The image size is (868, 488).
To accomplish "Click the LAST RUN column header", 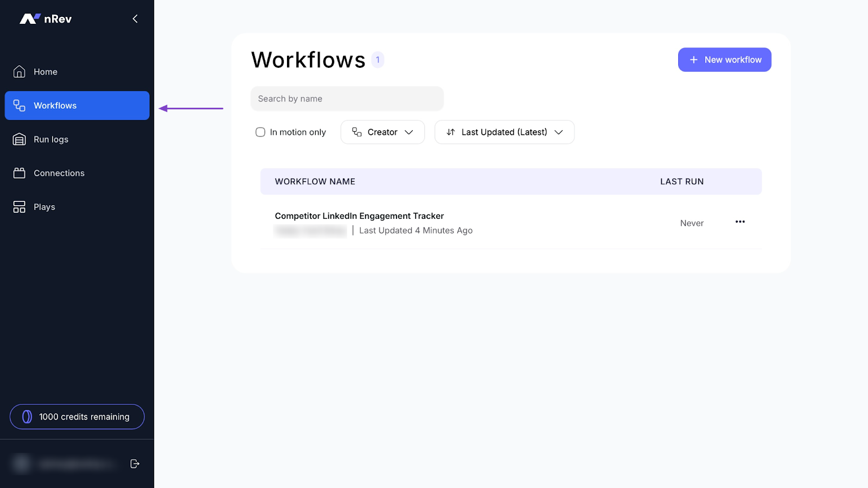I will (682, 181).
